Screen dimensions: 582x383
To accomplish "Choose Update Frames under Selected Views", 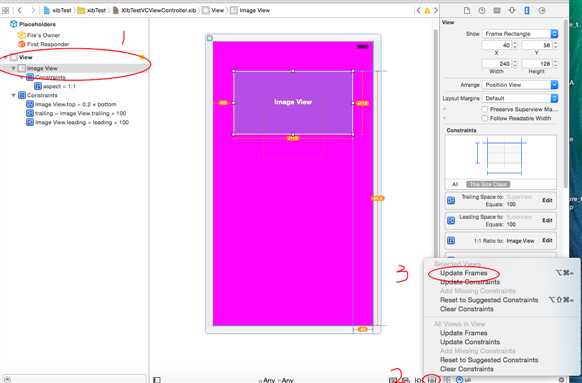I will [x=464, y=273].
